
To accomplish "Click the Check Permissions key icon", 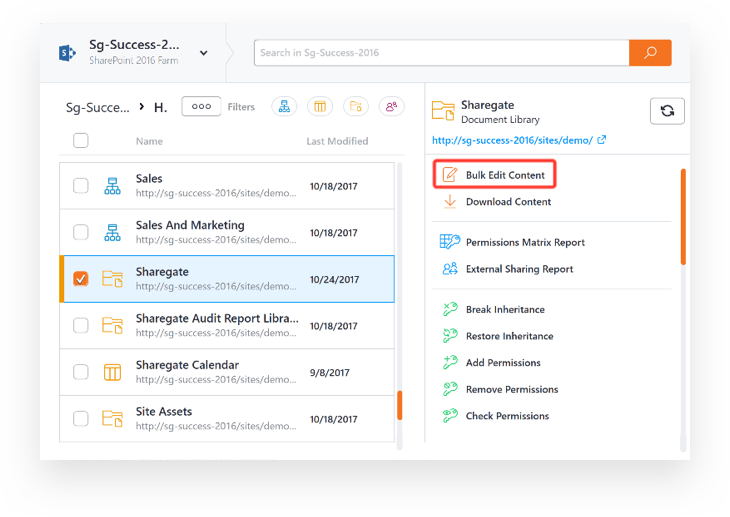I will 450,415.
